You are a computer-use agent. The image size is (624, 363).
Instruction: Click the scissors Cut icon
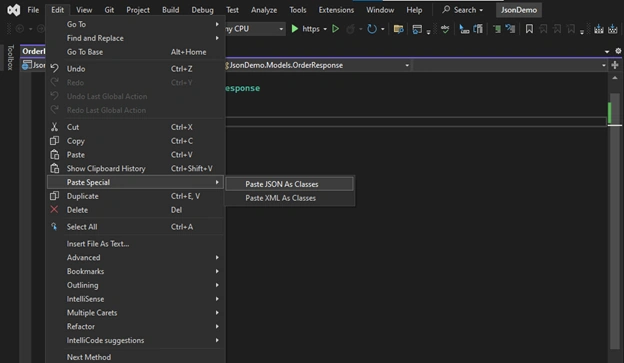55,127
